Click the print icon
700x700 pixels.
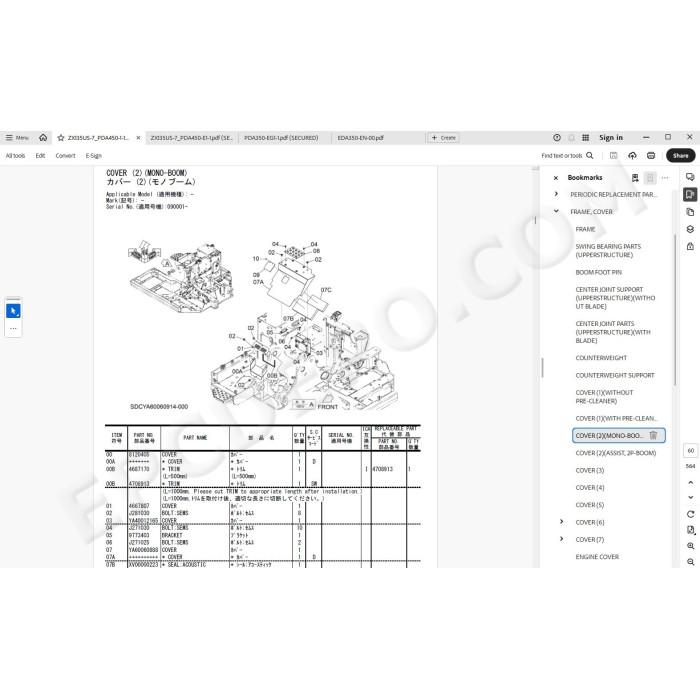pyautogui.click(x=651, y=155)
